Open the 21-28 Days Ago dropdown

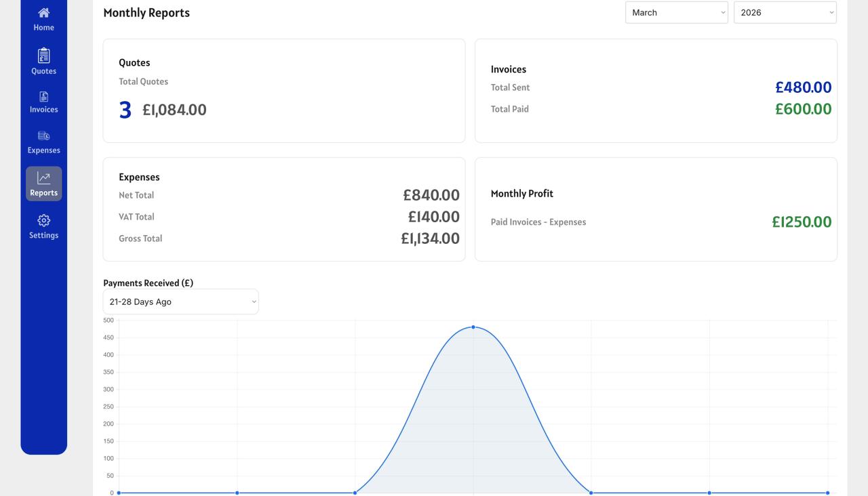pyautogui.click(x=180, y=302)
